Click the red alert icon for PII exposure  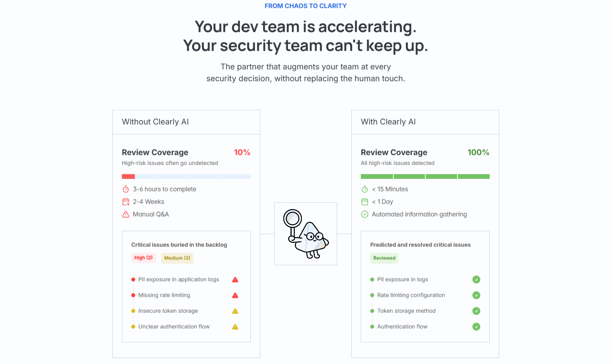235,280
